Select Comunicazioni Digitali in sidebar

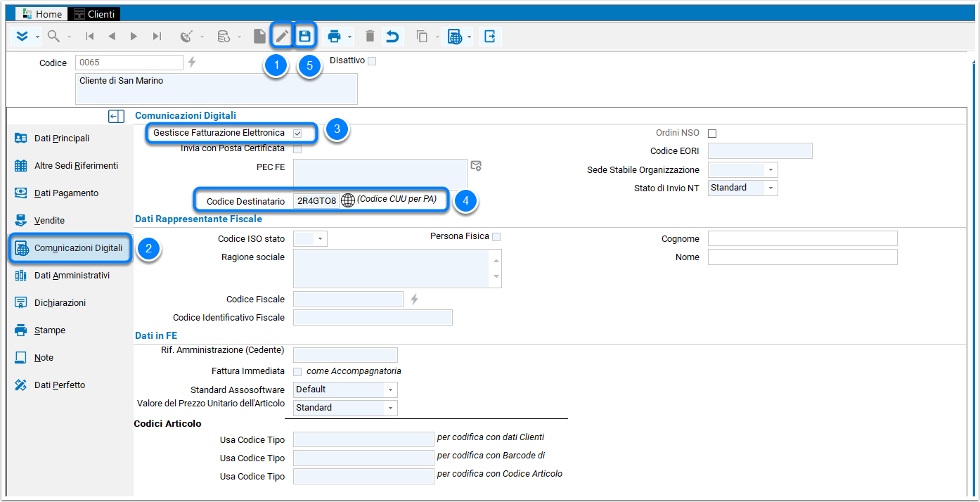coord(70,248)
